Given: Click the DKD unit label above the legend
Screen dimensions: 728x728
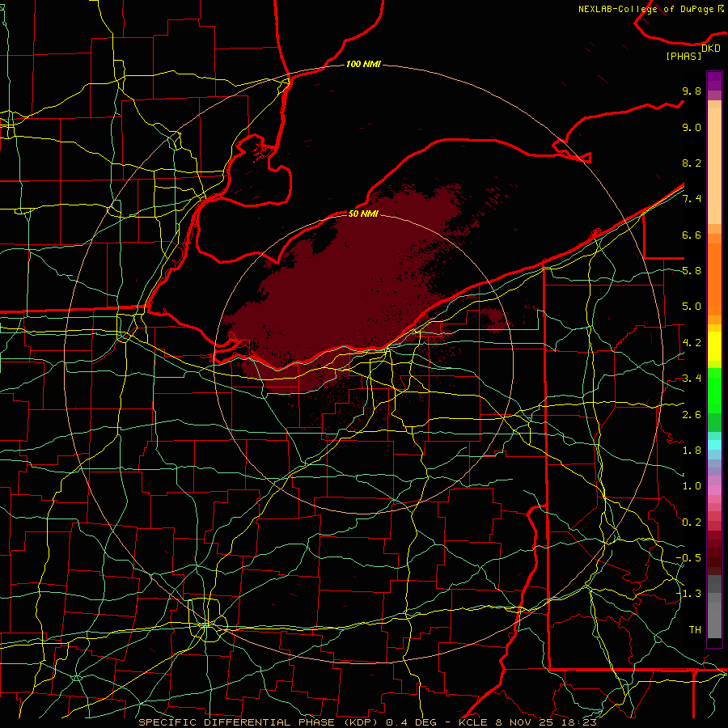Looking at the screenshot, I should pyautogui.click(x=711, y=49).
